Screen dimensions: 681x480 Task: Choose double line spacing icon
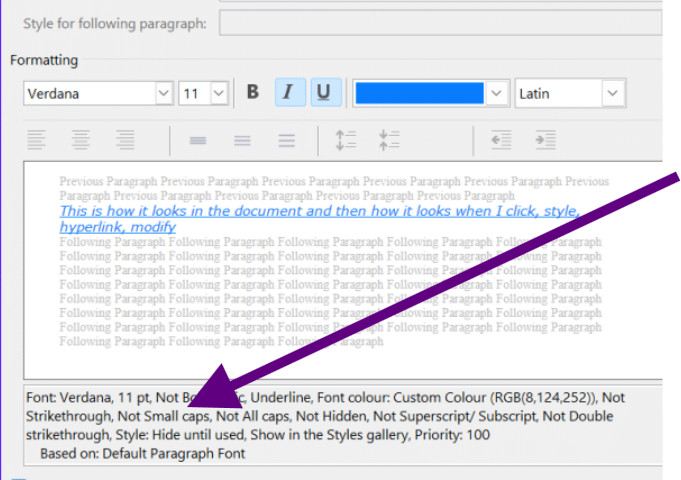[287, 140]
